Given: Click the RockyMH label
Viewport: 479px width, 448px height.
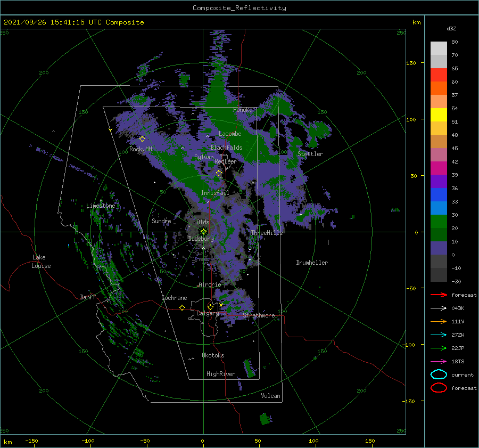Looking at the screenshot, I should click(x=141, y=149).
